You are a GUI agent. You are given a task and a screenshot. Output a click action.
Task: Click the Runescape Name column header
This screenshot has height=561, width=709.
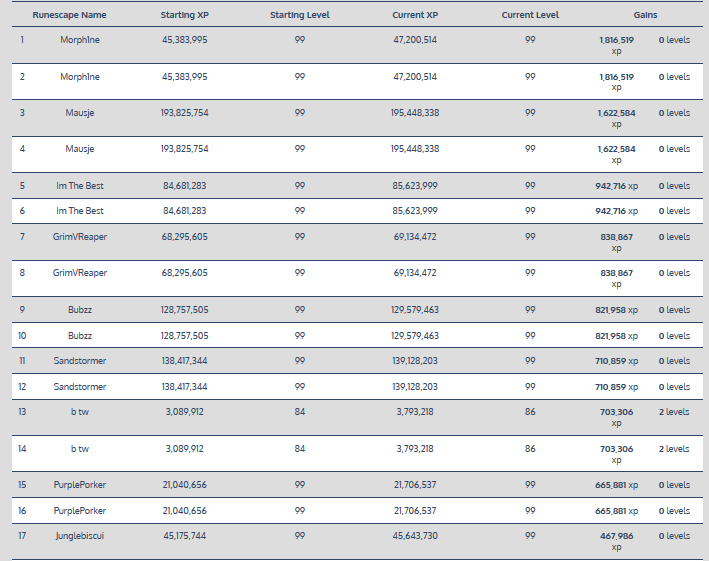tap(69, 16)
